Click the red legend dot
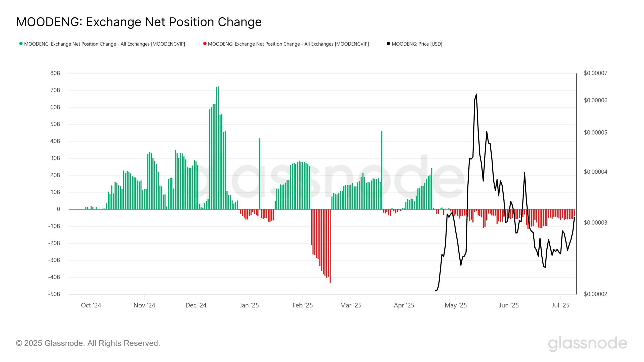Image resolution: width=644 pixels, height=362 pixels. click(x=205, y=44)
